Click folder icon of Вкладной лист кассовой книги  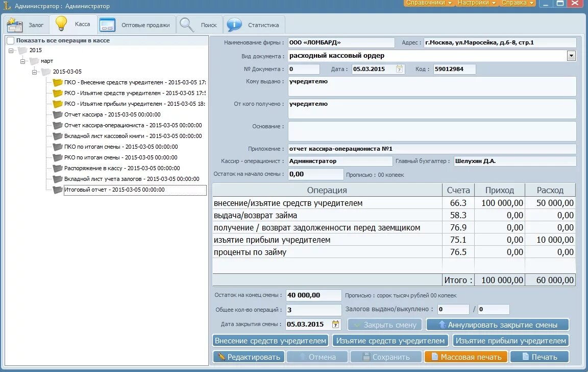[57, 136]
